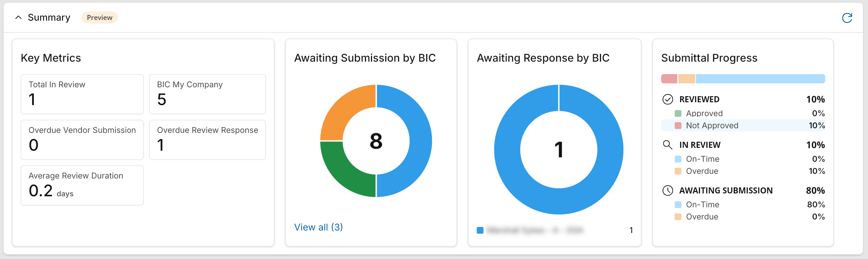
Task: Select the Total In Review metric card
Action: (82, 94)
